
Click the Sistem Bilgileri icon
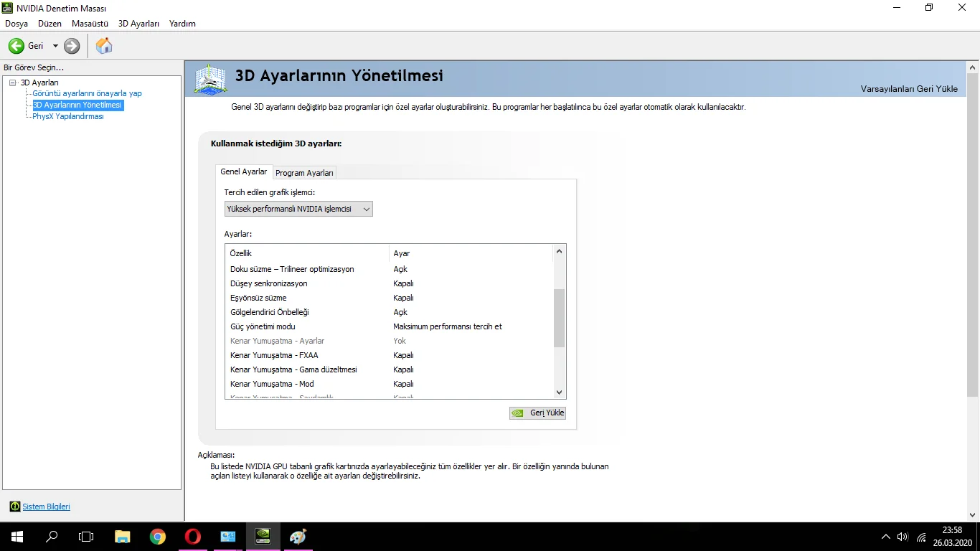tap(15, 507)
